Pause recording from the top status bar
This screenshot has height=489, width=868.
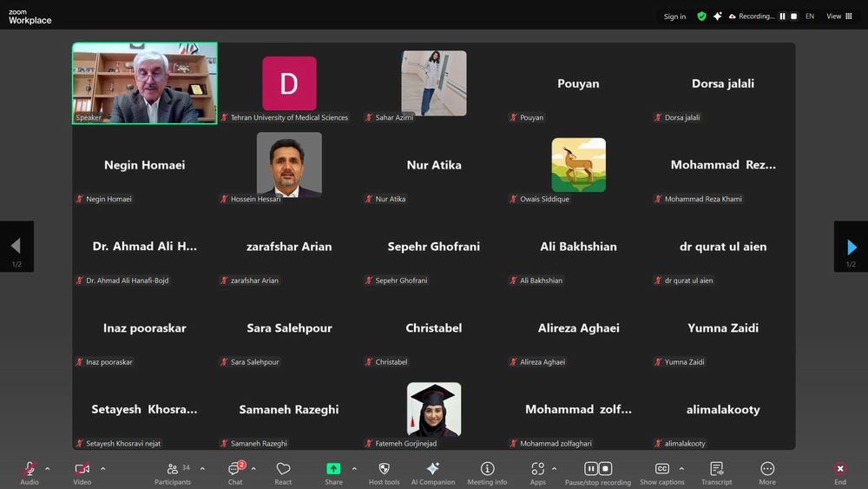[782, 17]
